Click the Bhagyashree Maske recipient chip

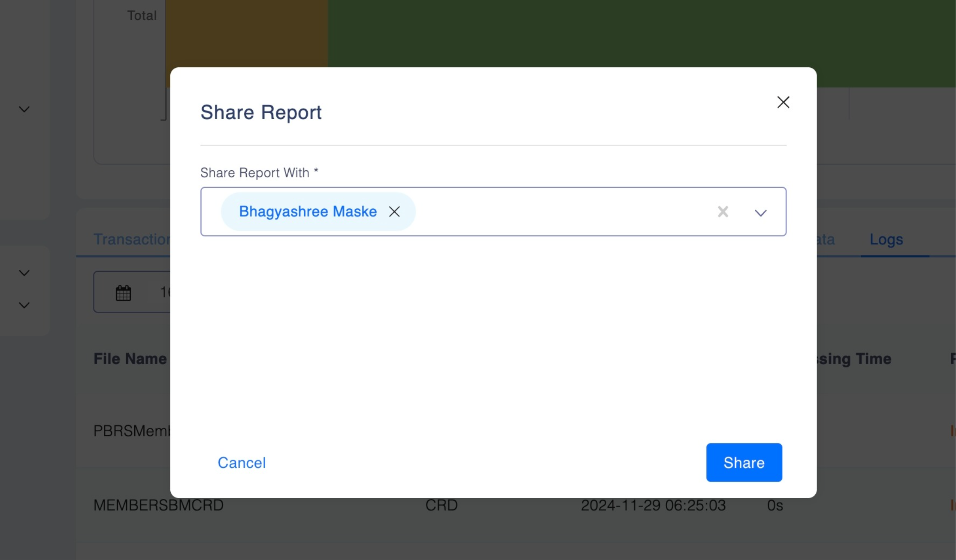(x=307, y=211)
